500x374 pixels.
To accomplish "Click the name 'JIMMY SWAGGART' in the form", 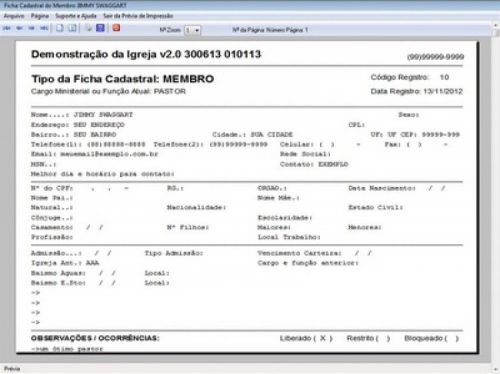I will (x=103, y=115).
